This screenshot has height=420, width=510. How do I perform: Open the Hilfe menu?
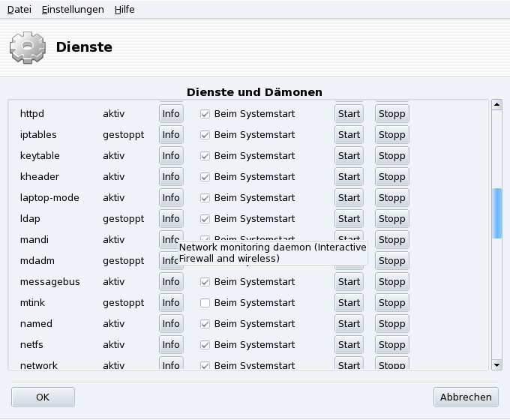pos(124,10)
